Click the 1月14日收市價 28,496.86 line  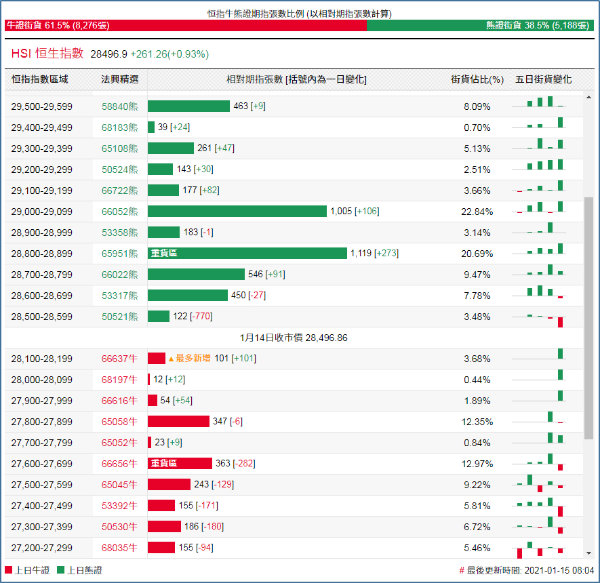(x=293, y=338)
